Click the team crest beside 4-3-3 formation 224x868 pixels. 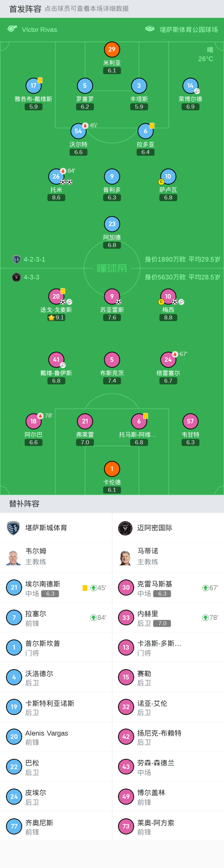pyautogui.click(x=16, y=277)
